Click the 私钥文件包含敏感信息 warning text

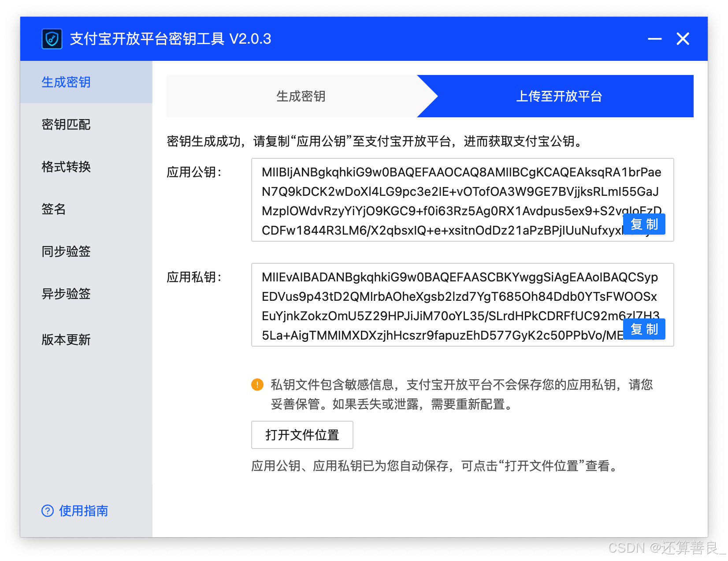(x=461, y=394)
